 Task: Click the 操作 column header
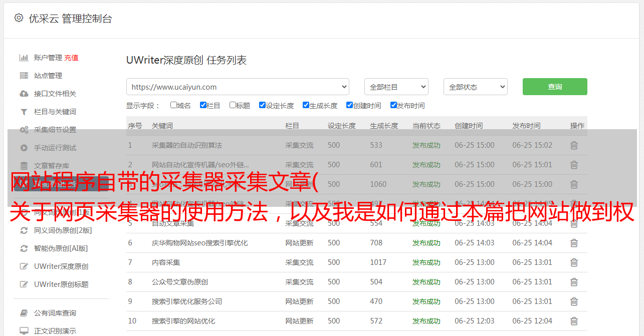pyautogui.click(x=577, y=126)
